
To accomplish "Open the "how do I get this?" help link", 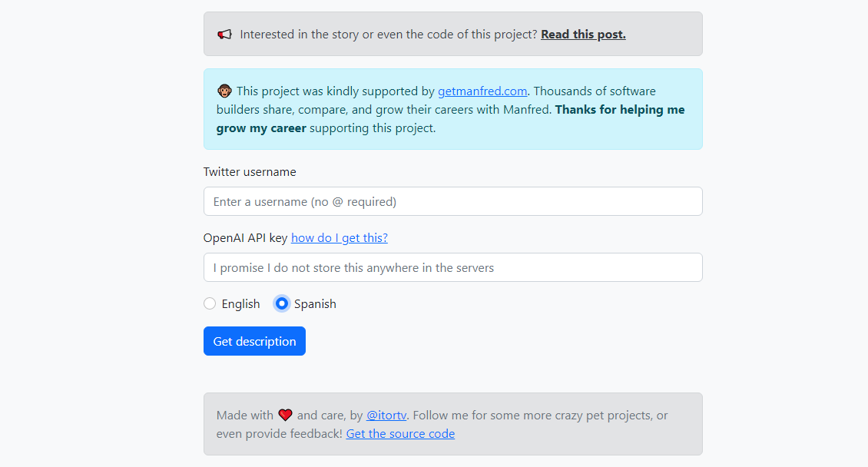I will point(339,238).
